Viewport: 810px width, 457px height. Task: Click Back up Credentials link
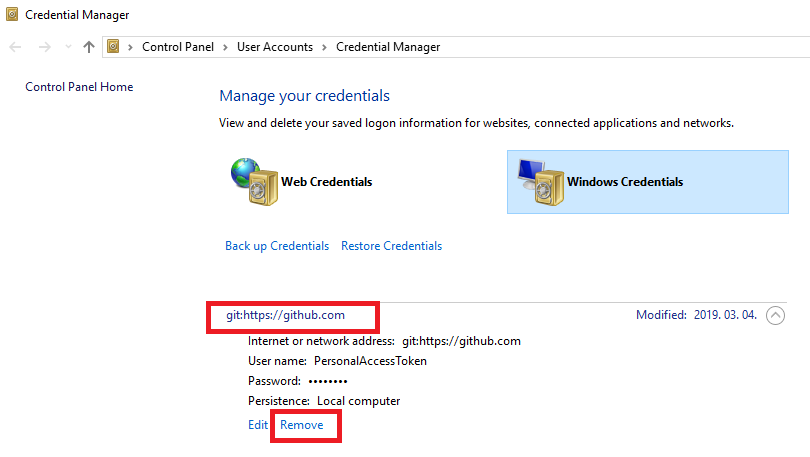pyautogui.click(x=277, y=246)
